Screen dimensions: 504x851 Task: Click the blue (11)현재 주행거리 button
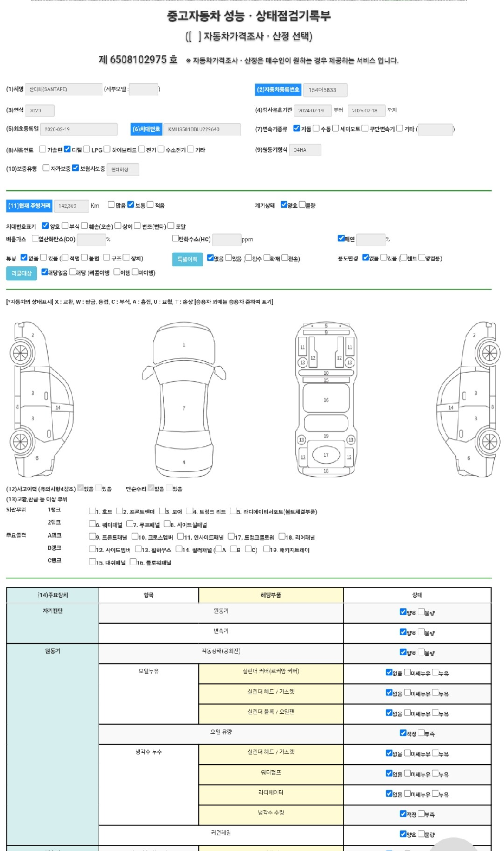pos(29,206)
